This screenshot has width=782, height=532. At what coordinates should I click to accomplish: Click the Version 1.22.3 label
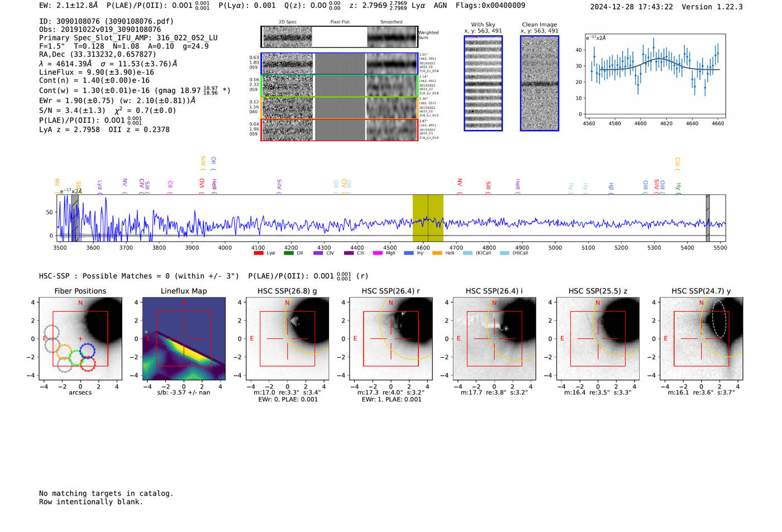[712, 7]
